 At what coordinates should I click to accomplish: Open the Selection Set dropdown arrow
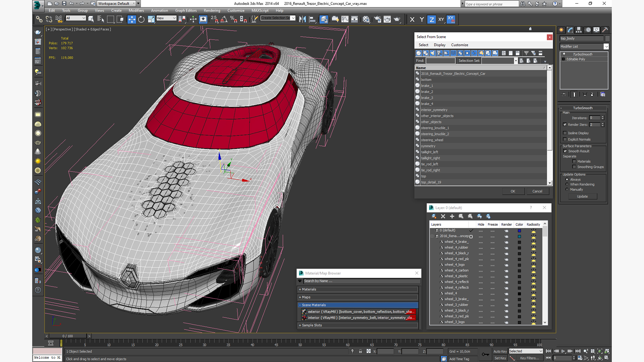[516, 61]
